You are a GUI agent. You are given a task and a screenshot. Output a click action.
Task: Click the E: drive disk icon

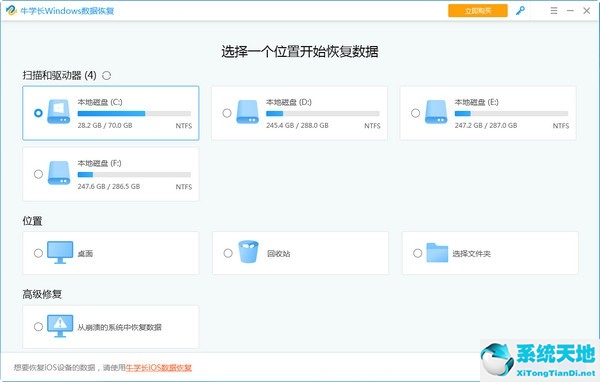(436, 111)
